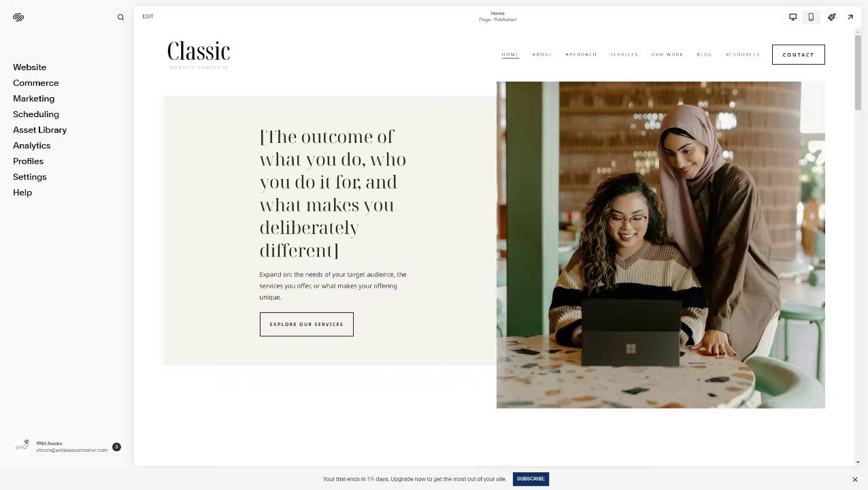Open Settings in the sidebar
Viewport: 868px width, 490px height.
(x=30, y=177)
